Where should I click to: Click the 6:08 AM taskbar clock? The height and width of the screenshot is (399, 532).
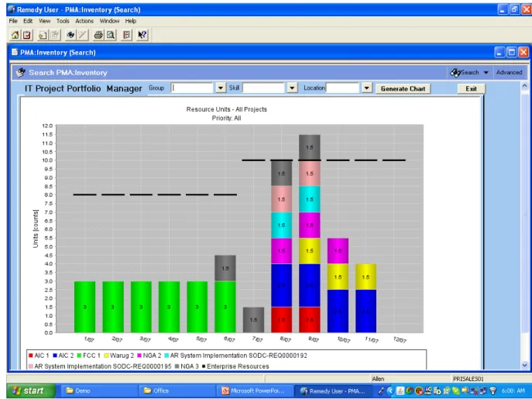pos(513,390)
